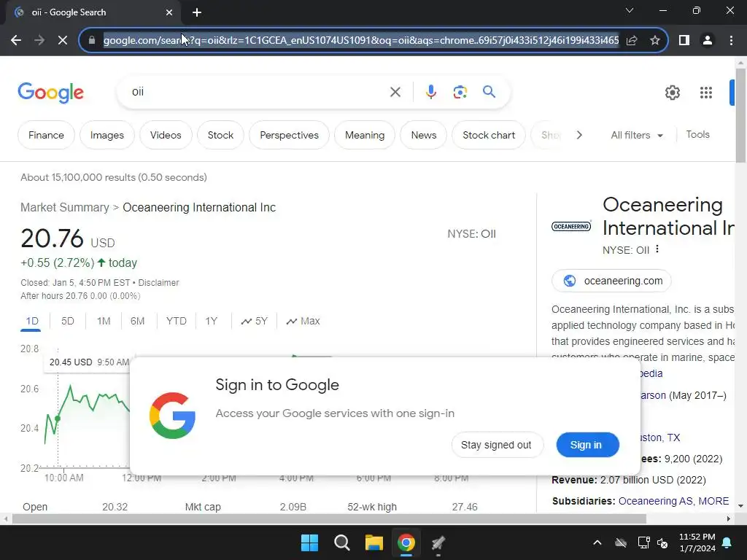Stop loading the page with X icon
This screenshot has height=560, width=747.
coord(63,41)
